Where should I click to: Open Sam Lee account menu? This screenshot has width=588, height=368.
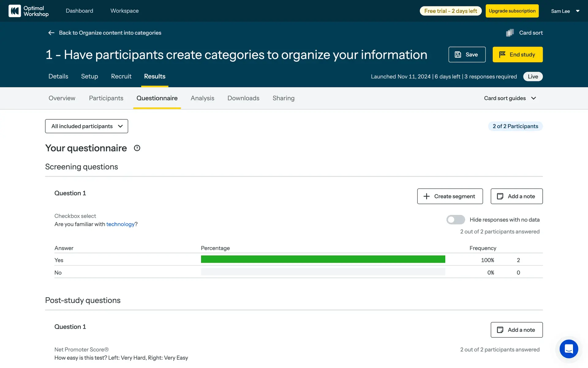[x=565, y=11]
